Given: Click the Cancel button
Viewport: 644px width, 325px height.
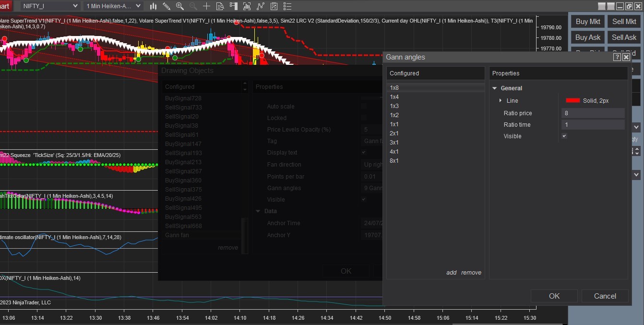Looking at the screenshot, I should click(605, 296).
